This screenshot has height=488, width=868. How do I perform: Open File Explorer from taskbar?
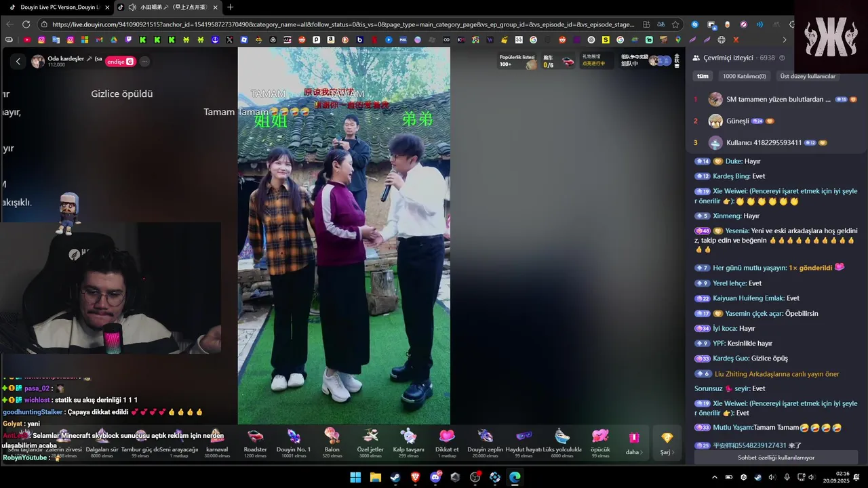click(376, 477)
